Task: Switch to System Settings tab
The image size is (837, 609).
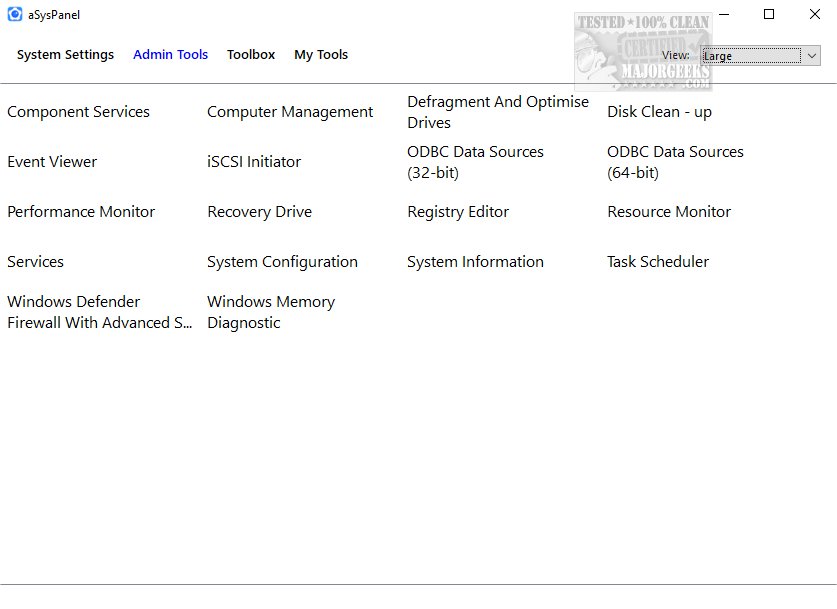Action: [x=65, y=55]
